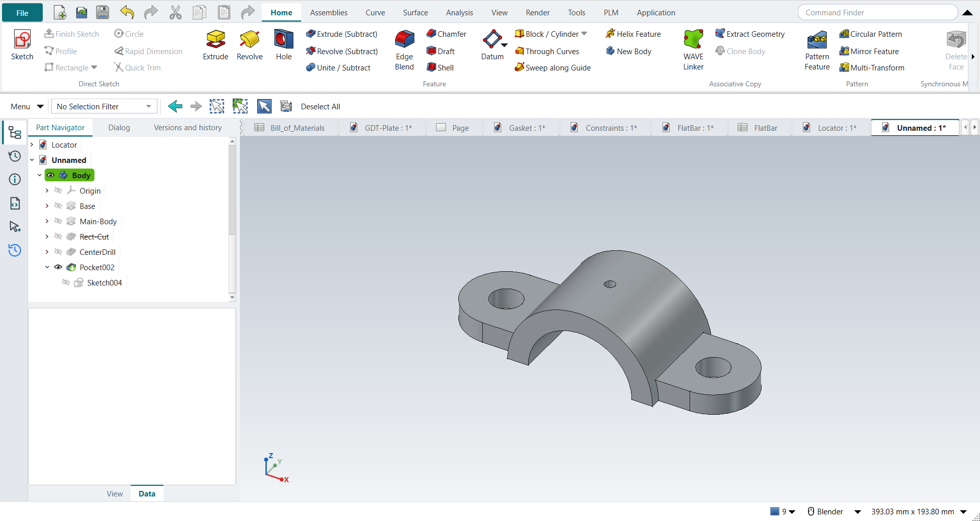Screen dimensions: 980x521
Task: Open the No Selection Filter dropdown
Action: click(x=104, y=106)
